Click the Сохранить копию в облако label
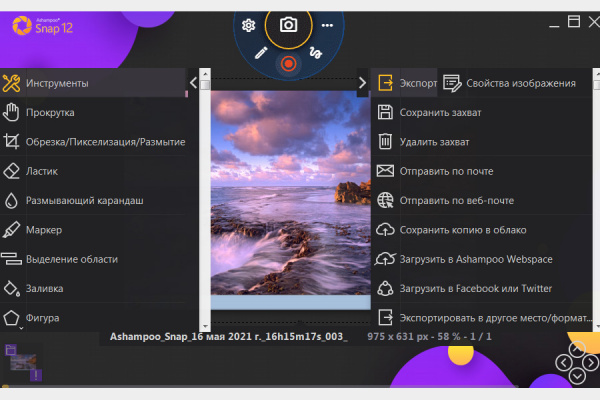 tap(463, 230)
